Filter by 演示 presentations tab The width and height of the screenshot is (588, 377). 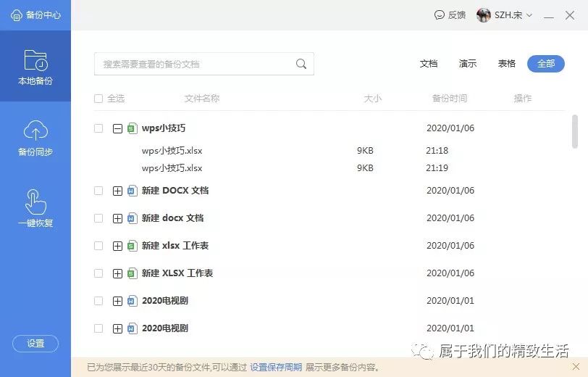pyautogui.click(x=468, y=64)
